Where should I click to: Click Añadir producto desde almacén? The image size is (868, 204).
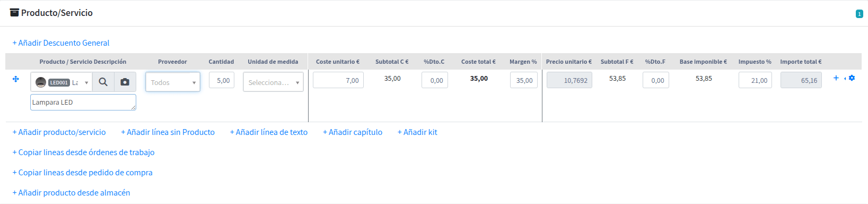point(71,193)
